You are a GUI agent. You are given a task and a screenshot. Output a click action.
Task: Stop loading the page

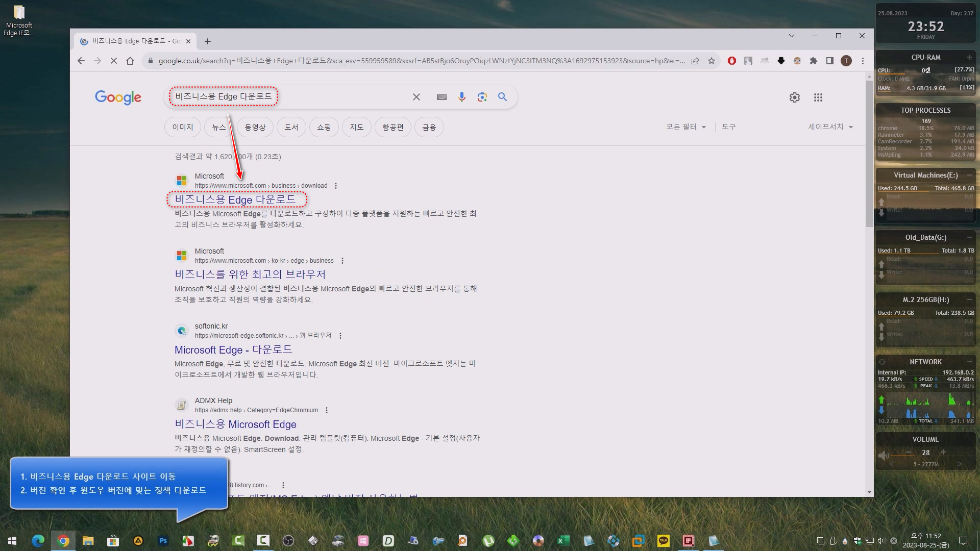(114, 61)
